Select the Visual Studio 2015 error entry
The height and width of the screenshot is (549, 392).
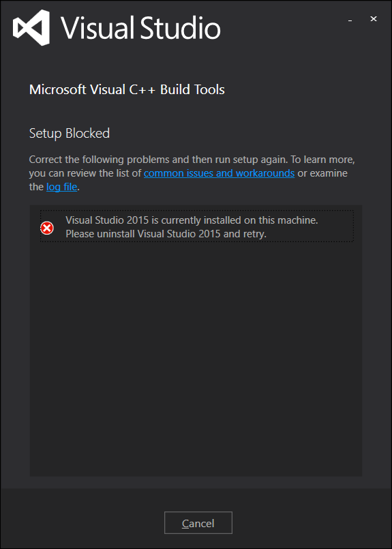[x=197, y=226]
